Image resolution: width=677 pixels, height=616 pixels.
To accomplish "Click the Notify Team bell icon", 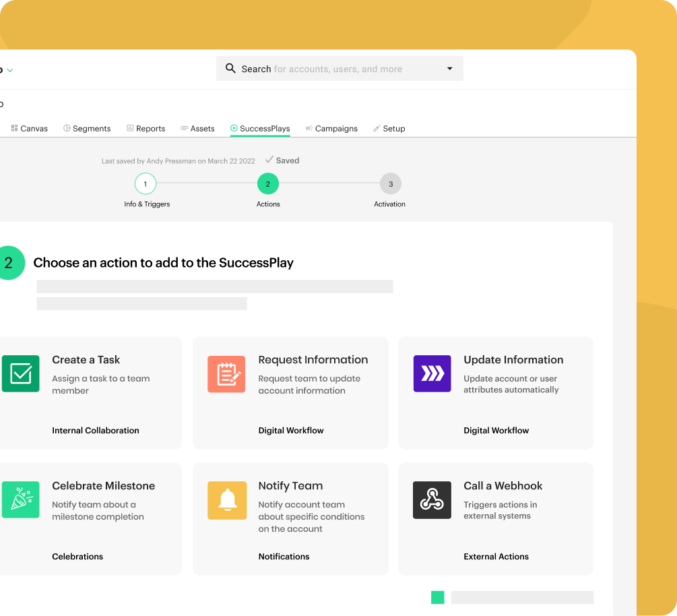I will [x=227, y=500].
